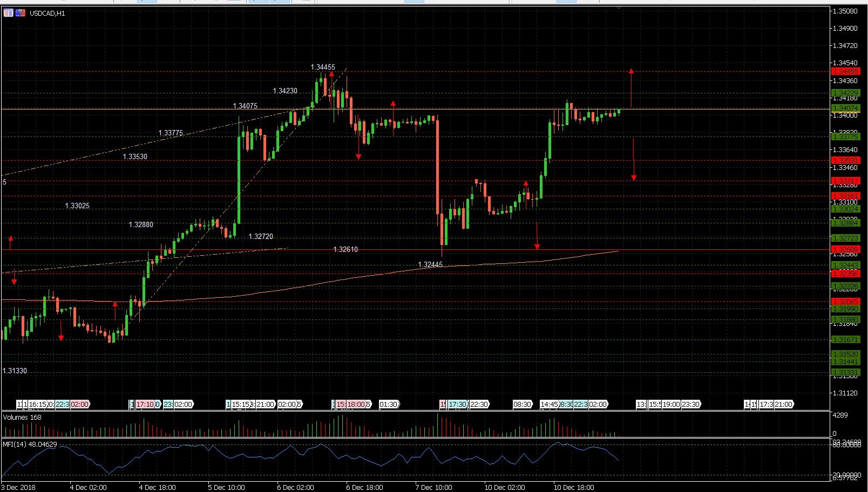This screenshot has height=492, width=868.
Task: Click the 1.32880 text label on chart
Action: [141, 225]
